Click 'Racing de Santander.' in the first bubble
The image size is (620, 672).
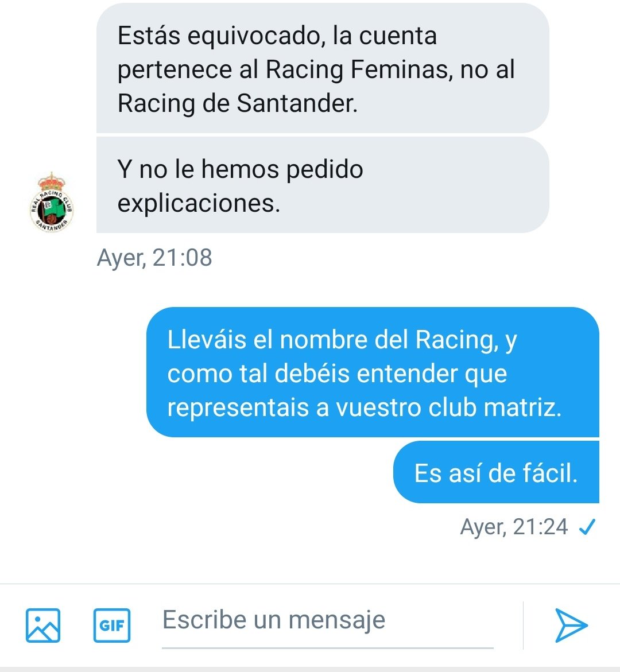click(x=238, y=103)
